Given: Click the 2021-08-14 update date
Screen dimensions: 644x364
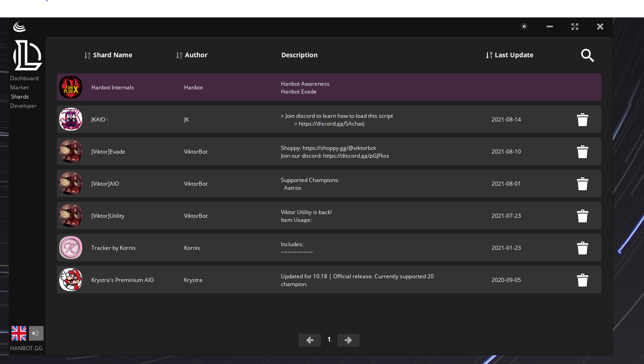Looking at the screenshot, I should click(506, 120).
